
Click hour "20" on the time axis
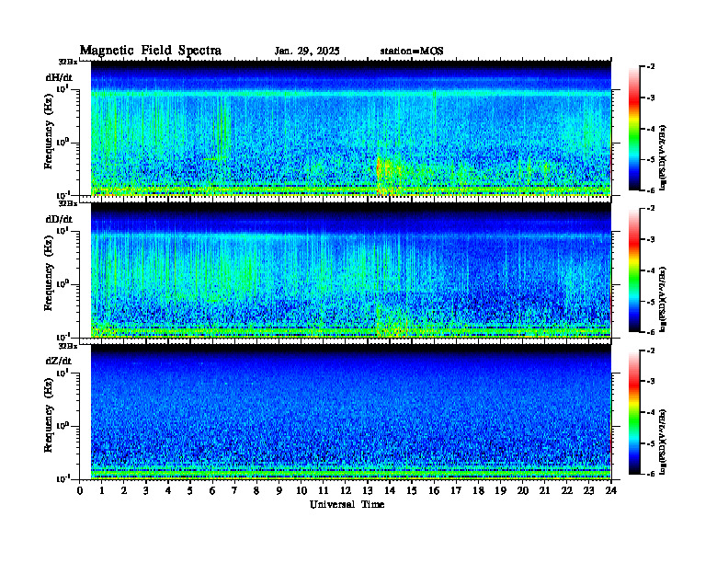(x=523, y=491)
